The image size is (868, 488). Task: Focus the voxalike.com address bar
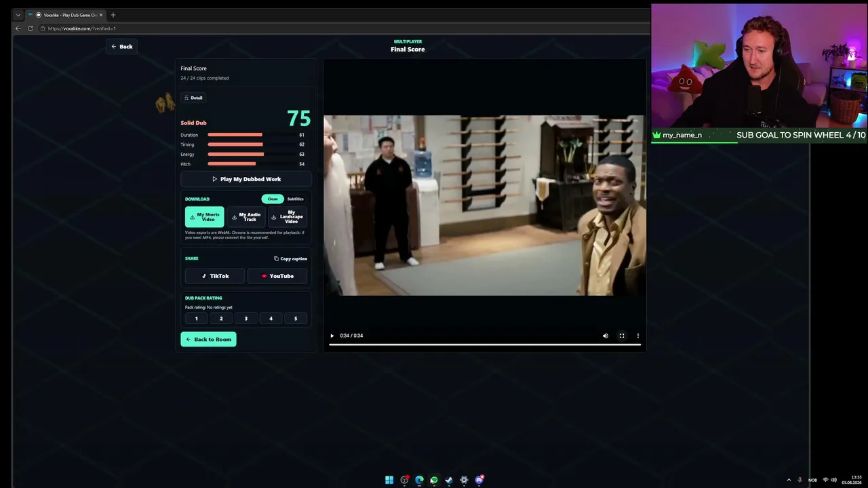coord(346,28)
